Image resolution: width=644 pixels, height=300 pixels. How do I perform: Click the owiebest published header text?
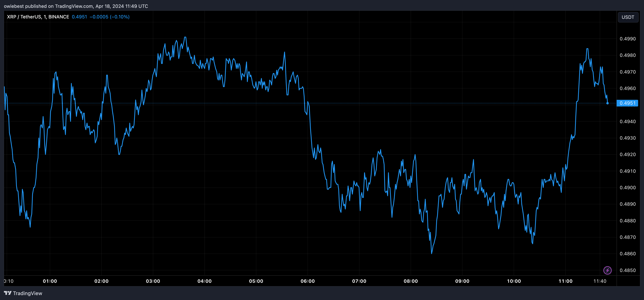coord(76,6)
